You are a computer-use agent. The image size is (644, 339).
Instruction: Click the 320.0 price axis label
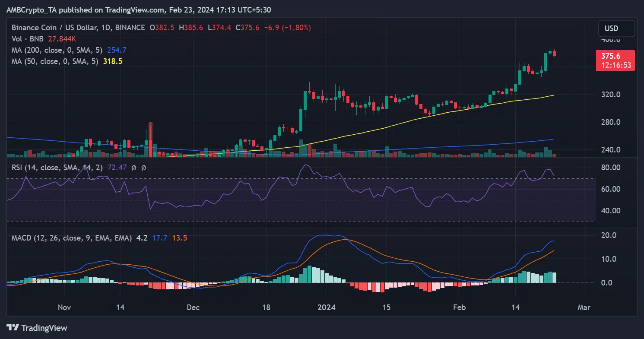tap(610, 95)
